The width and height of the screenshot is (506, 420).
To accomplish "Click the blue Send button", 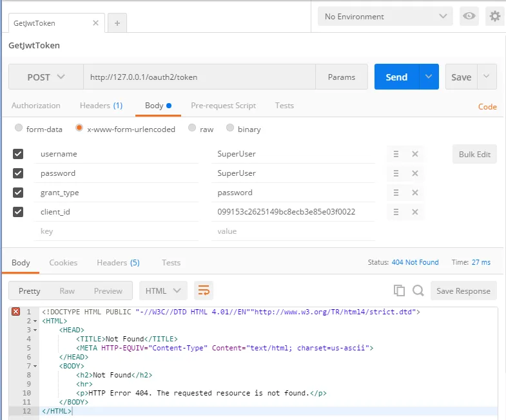I will click(x=396, y=77).
